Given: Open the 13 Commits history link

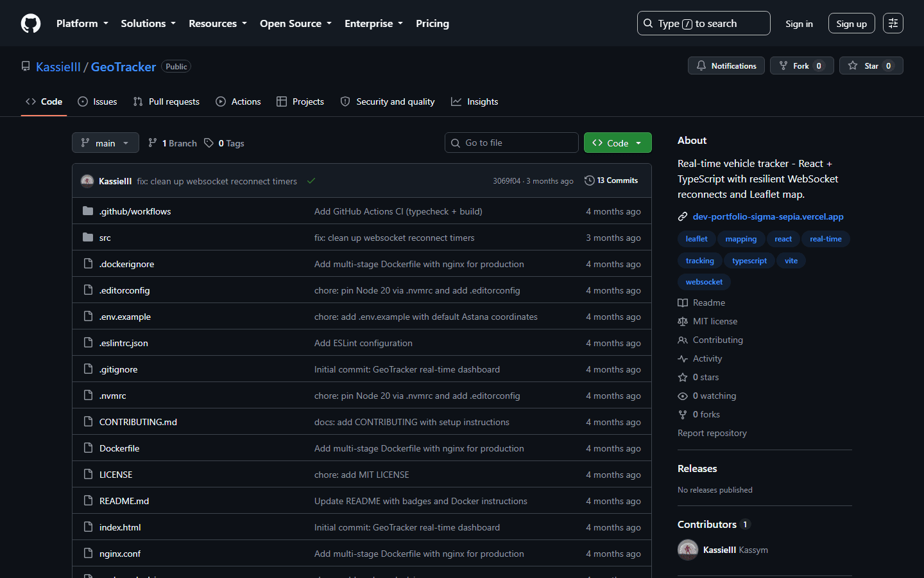Looking at the screenshot, I should 611,180.
